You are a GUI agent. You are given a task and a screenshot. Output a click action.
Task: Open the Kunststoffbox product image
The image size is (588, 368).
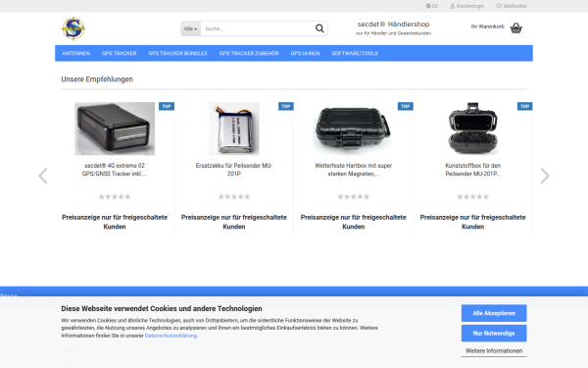coord(473,129)
